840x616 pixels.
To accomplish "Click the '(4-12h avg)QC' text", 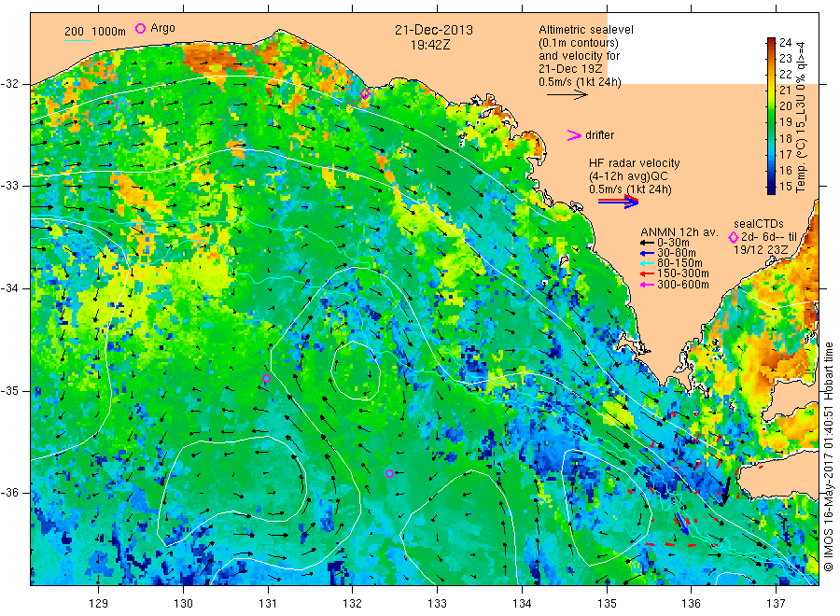I will click(628, 176).
